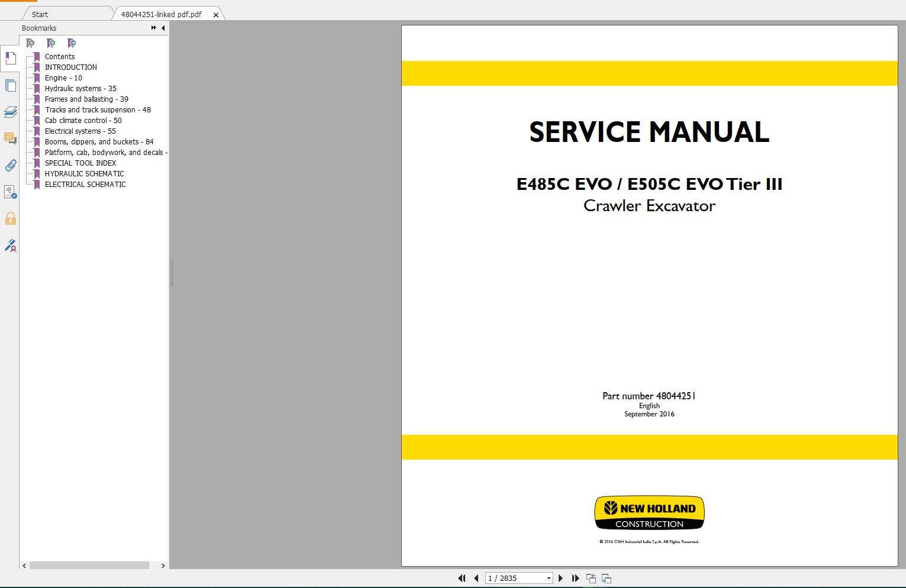Open the Electrical systems - 55 bookmark
This screenshot has width=906, height=588.
click(80, 131)
